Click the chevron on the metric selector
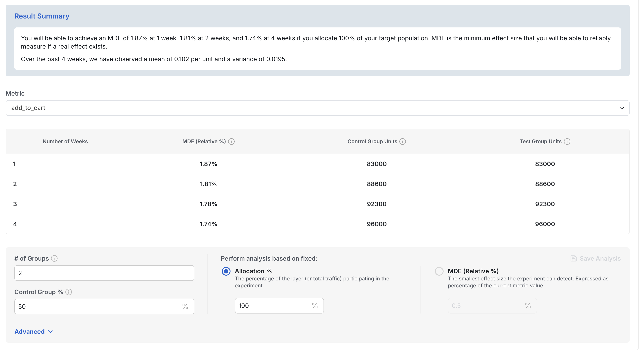Screen dimensions: 644x354 point(622,108)
